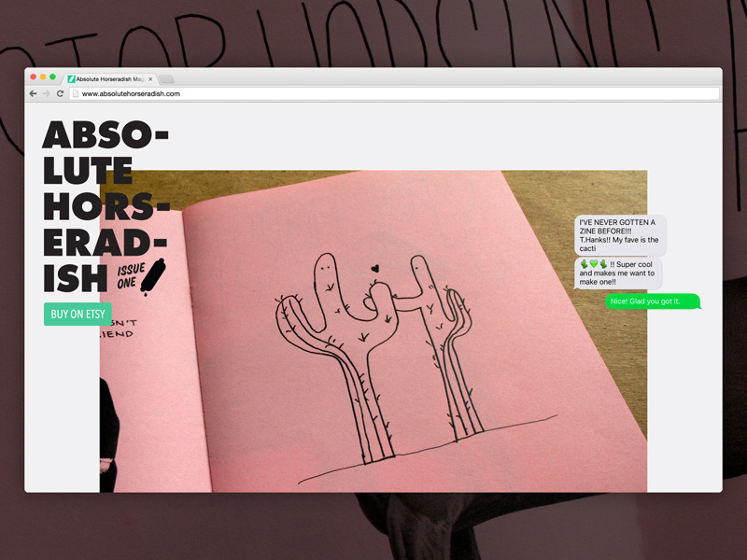This screenshot has width=747, height=560.
Task: Click the Issue One horseradish icon
Action: pyautogui.click(x=152, y=276)
